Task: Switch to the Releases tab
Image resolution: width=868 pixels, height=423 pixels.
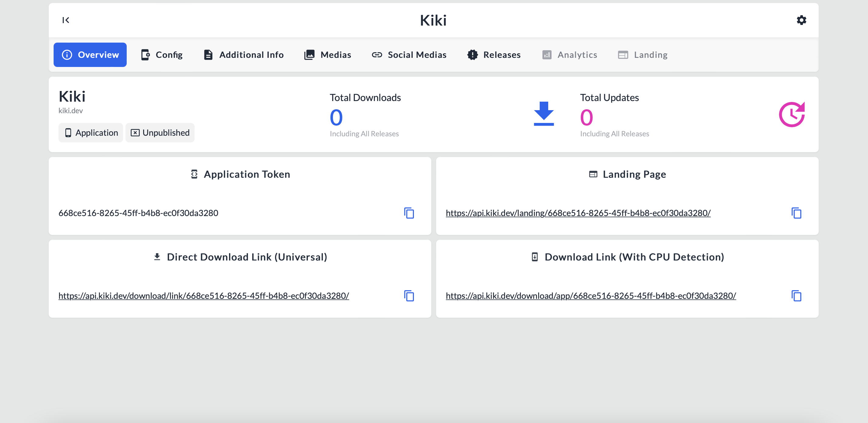Action: click(x=494, y=55)
